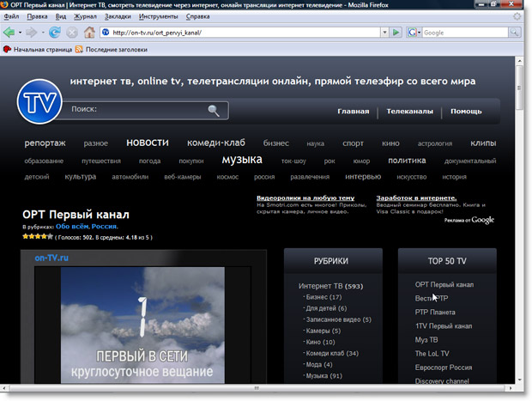Reload the page with the Refresh icon

(55, 33)
